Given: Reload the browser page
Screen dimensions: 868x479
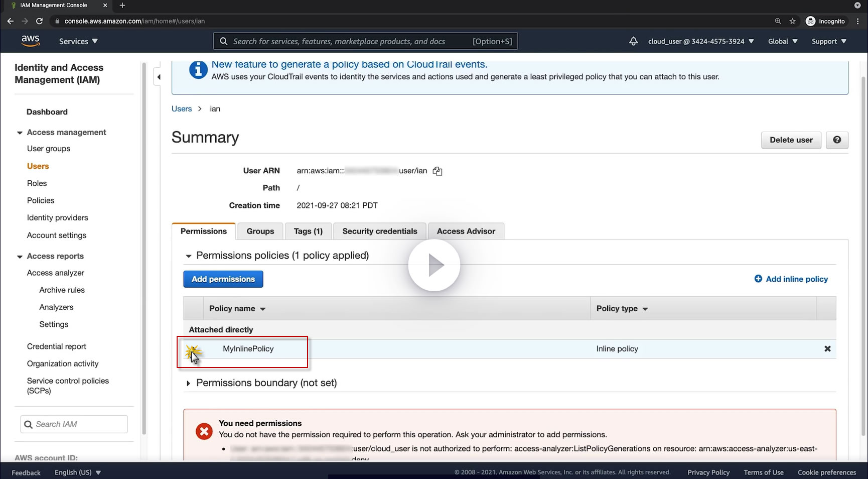Looking at the screenshot, I should [x=39, y=21].
